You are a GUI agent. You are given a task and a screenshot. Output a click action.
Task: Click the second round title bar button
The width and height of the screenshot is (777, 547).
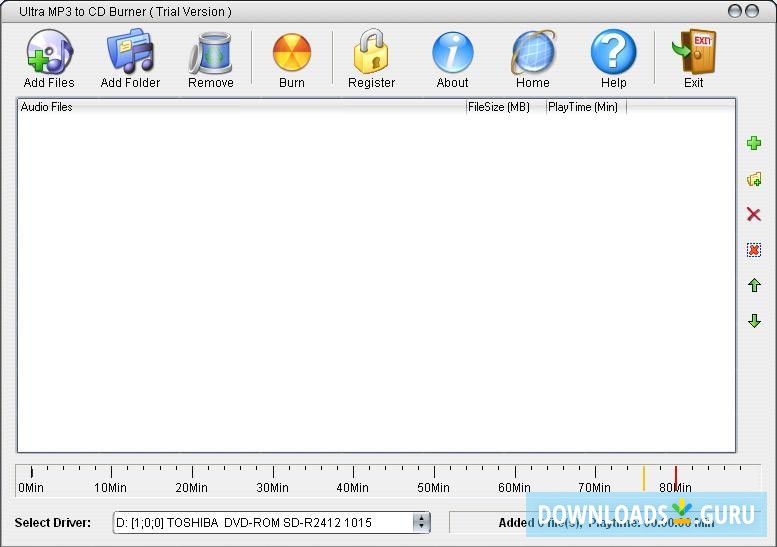click(x=752, y=11)
